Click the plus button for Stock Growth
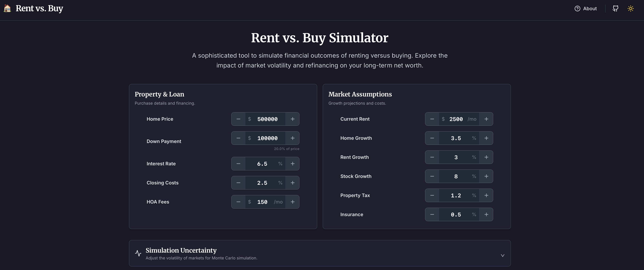644x270 pixels. coord(486,176)
